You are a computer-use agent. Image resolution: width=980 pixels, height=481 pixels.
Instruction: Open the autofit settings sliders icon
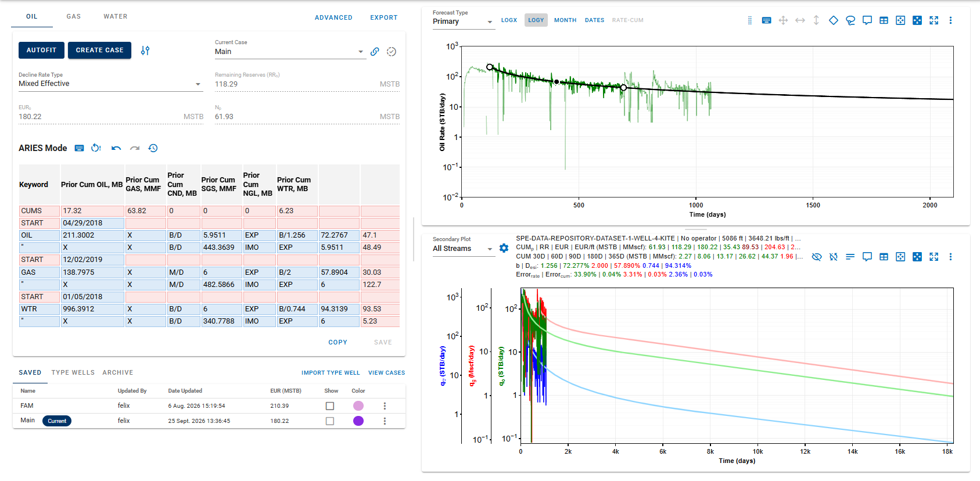(x=145, y=51)
